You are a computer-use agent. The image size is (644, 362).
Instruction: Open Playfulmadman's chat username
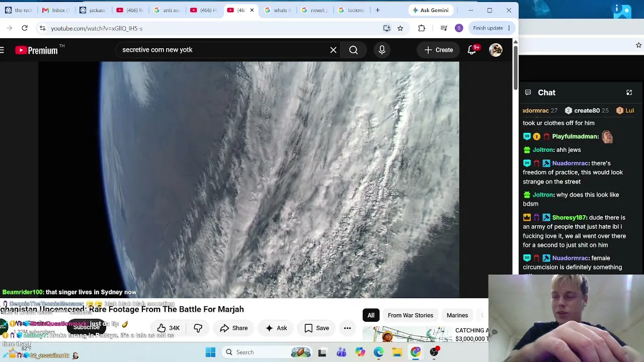tap(576, 136)
